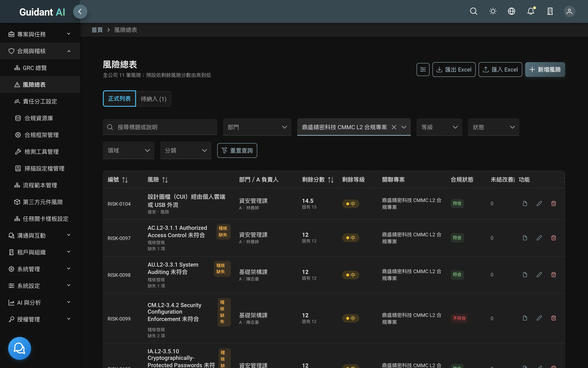Screen dimensions: 588x368
Task: Collapse the sidebar with the back arrow button
Action: point(80,11)
